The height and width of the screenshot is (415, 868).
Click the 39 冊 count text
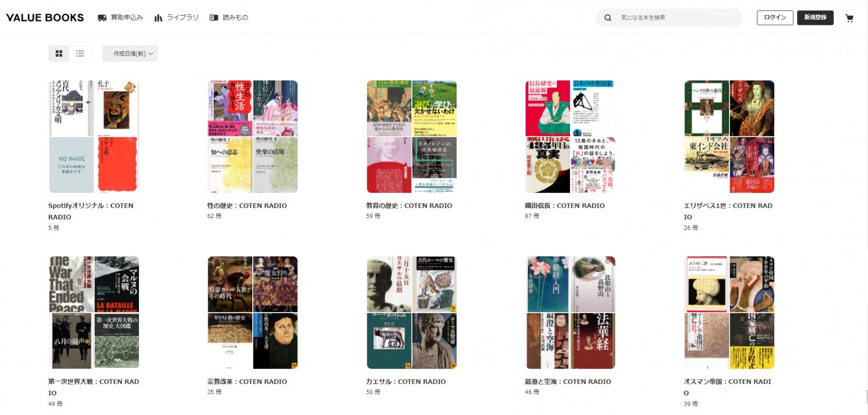691,404
